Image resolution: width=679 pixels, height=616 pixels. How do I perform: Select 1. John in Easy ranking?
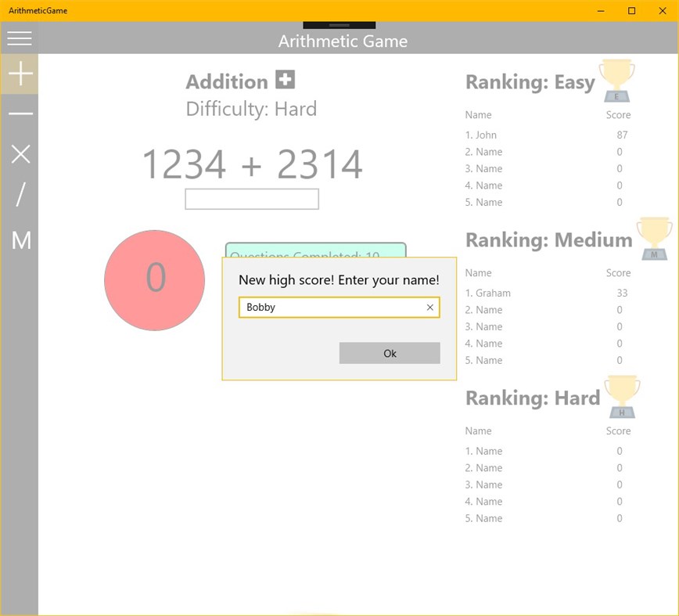tap(480, 135)
